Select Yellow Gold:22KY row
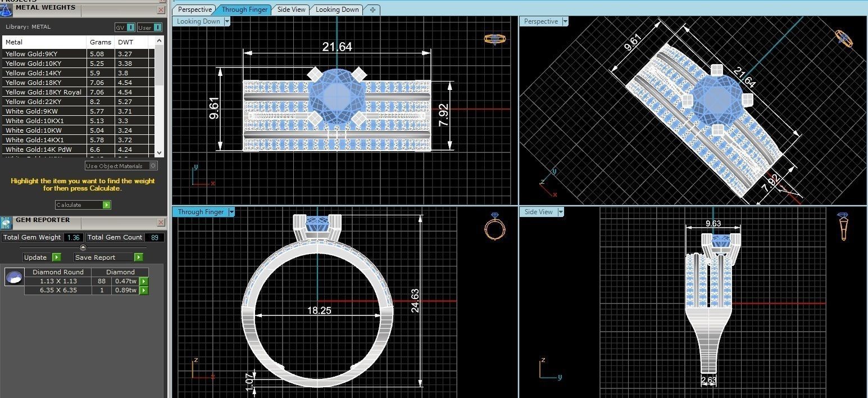The image size is (868, 398). (x=78, y=102)
